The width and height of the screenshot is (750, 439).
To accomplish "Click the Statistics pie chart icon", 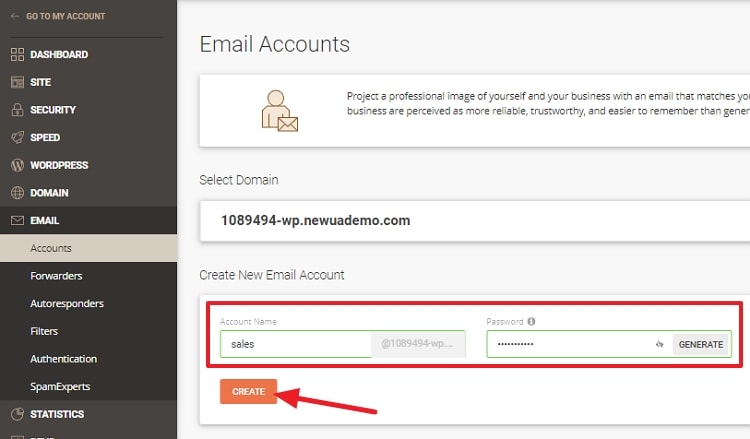I will (x=17, y=414).
